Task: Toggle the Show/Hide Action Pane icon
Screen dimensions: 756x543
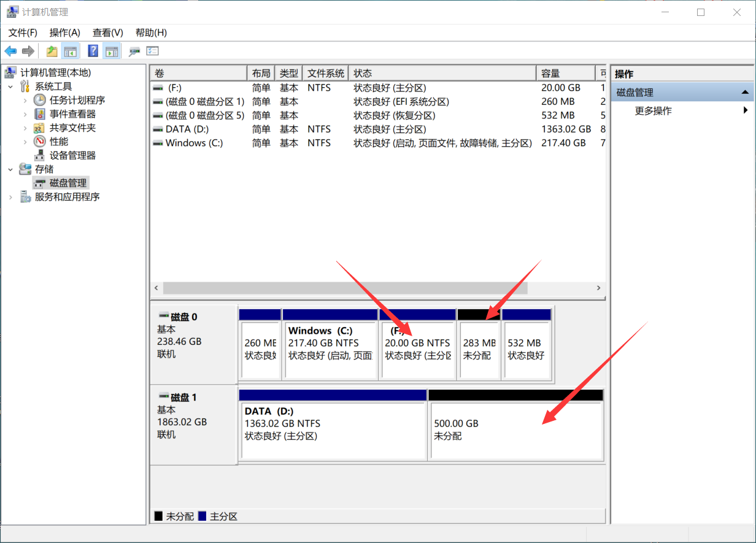Action: [111, 51]
